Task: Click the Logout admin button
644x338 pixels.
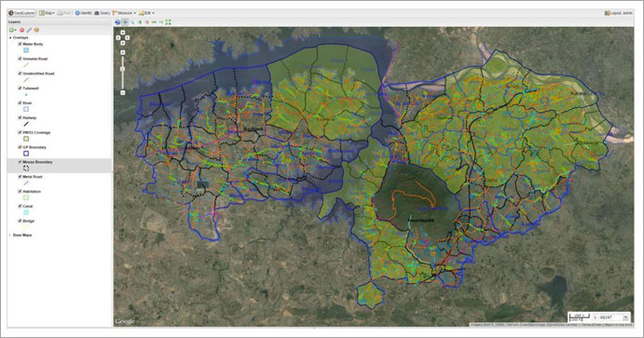Action: (x=619, y=13)
